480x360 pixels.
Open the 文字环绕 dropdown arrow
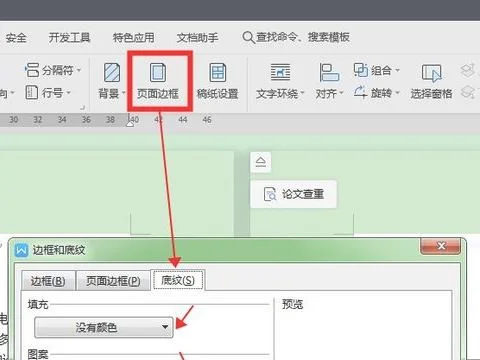[x=302, y=93]
